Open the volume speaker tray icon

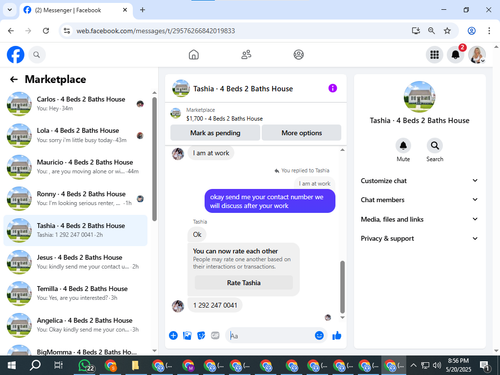point(437,365)
